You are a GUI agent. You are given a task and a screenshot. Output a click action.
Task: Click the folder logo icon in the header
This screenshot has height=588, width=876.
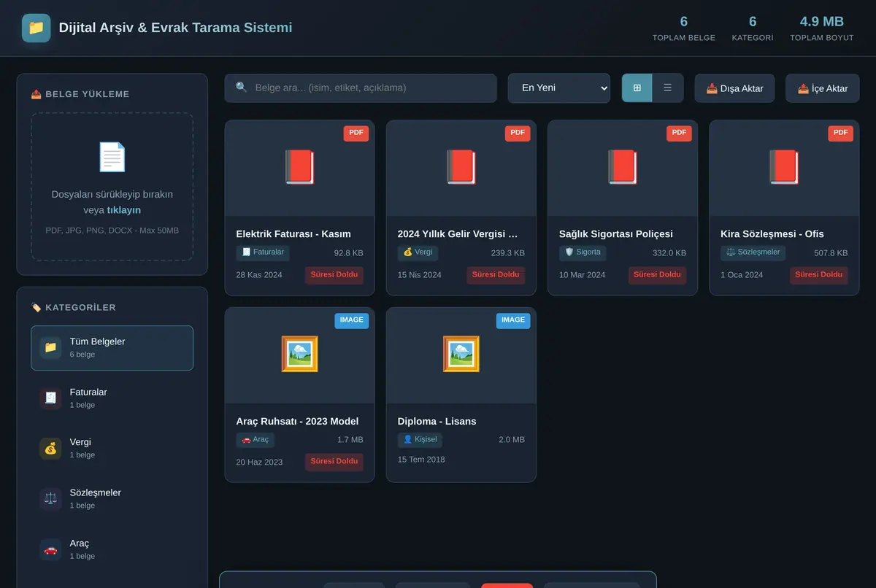coord(36,28)
